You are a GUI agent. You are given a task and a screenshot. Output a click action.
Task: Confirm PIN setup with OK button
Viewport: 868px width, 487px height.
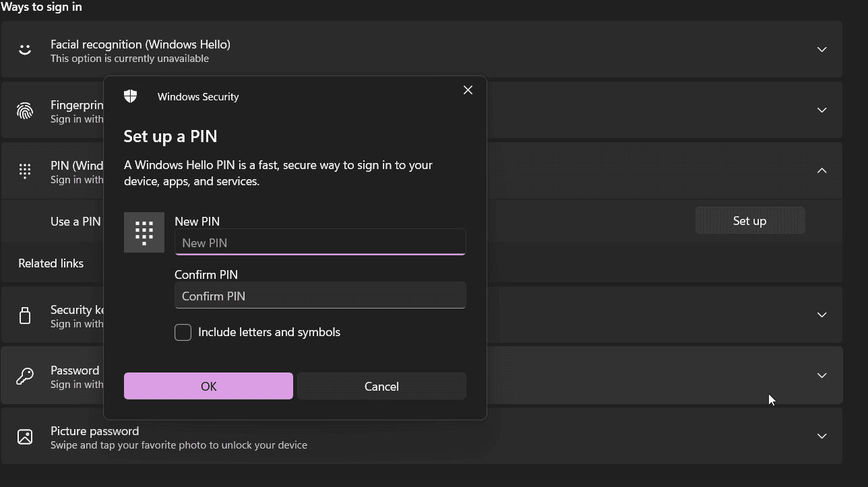pyautogui.click(x=208, y=386)
